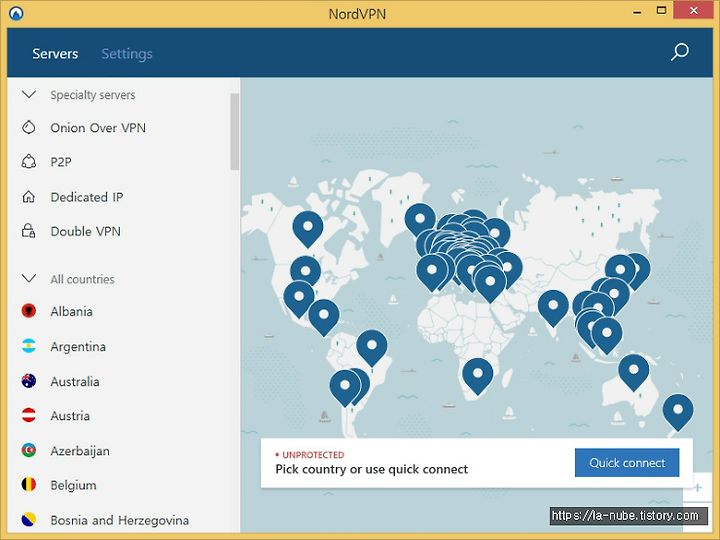This screenshot has width=720, height=540.
Task: Click the NordVPN logo in title bar
Action: [16, 13]
